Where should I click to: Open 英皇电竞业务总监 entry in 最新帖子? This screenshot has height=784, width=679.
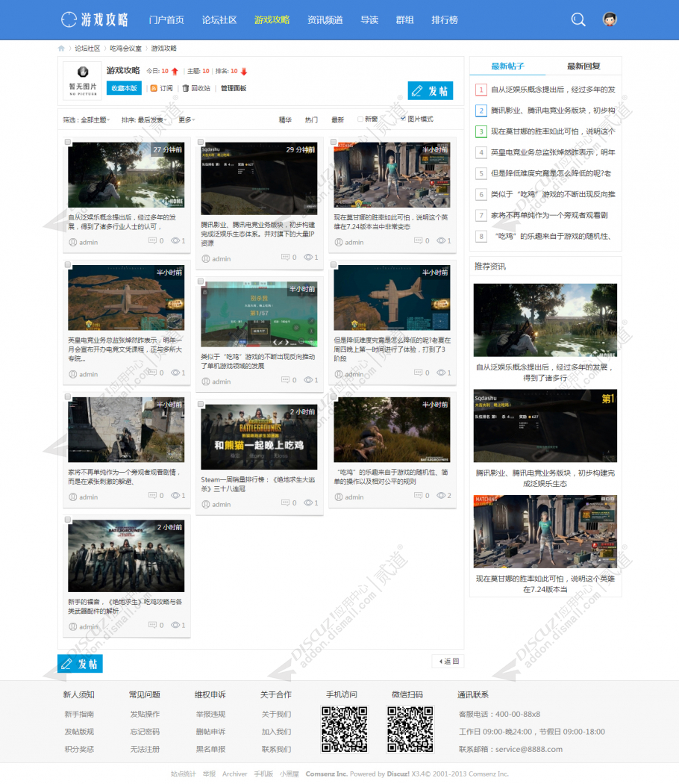pyautogui.click(x=553, y=152)
